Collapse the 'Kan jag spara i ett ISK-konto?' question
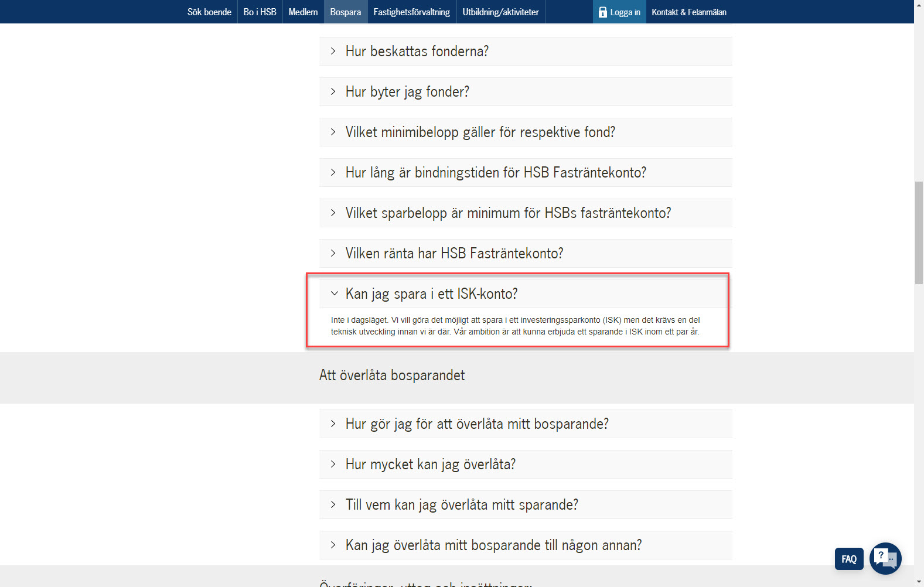Viewport: 924px width, 587px height. point(431,293)
